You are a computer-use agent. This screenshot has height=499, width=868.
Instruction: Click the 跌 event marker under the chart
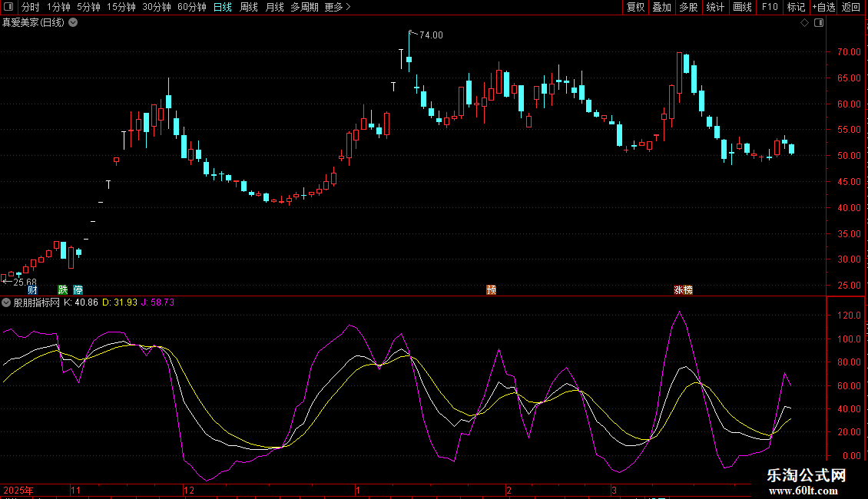tap(63, 289)
